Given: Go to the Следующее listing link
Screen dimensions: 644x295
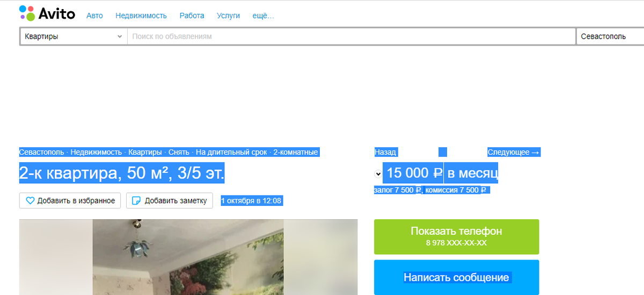Looking at the screenshot, I should (x=514, y=152).
